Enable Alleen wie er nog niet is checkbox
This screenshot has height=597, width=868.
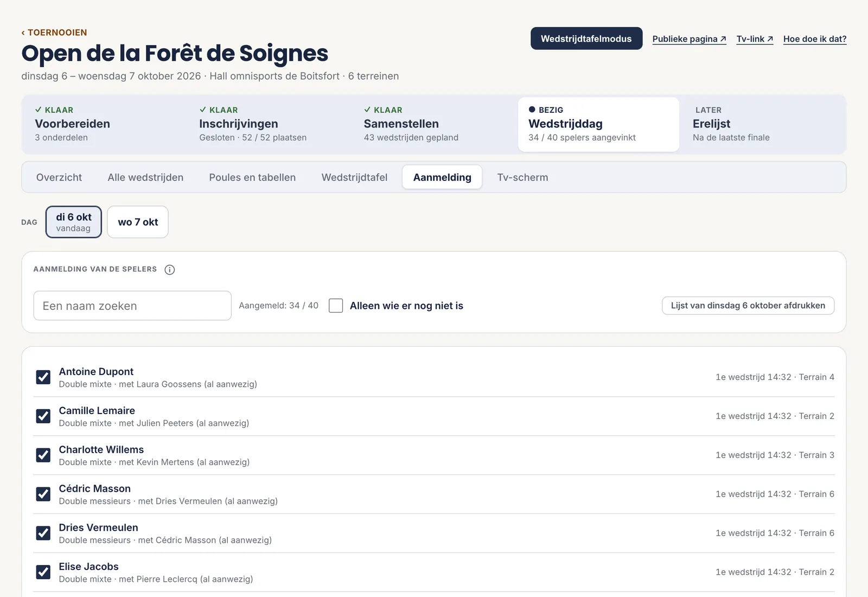[336, 306]
